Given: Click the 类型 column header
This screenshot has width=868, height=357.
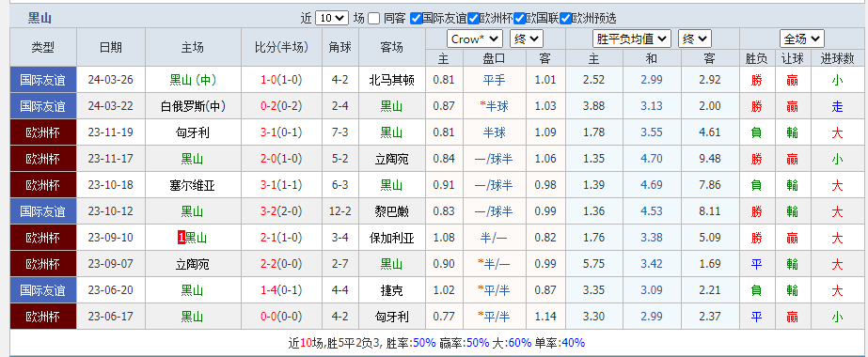Looking at the screenshot, I should (43, 48).
